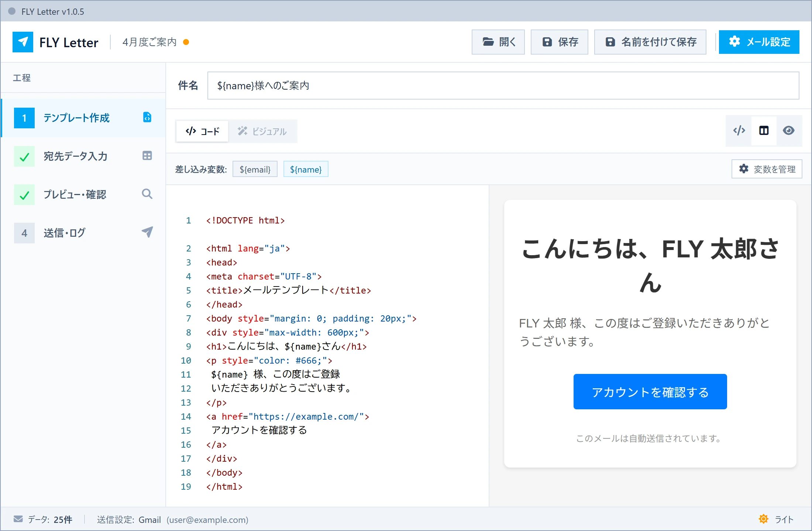Show preview-only view with the eye icon
The width and height of the screenshot is (812, 531).
click(789, 131)
